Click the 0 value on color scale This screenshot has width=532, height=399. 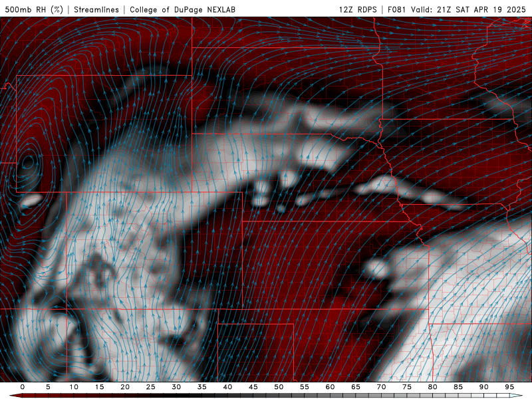click(23, 387)
